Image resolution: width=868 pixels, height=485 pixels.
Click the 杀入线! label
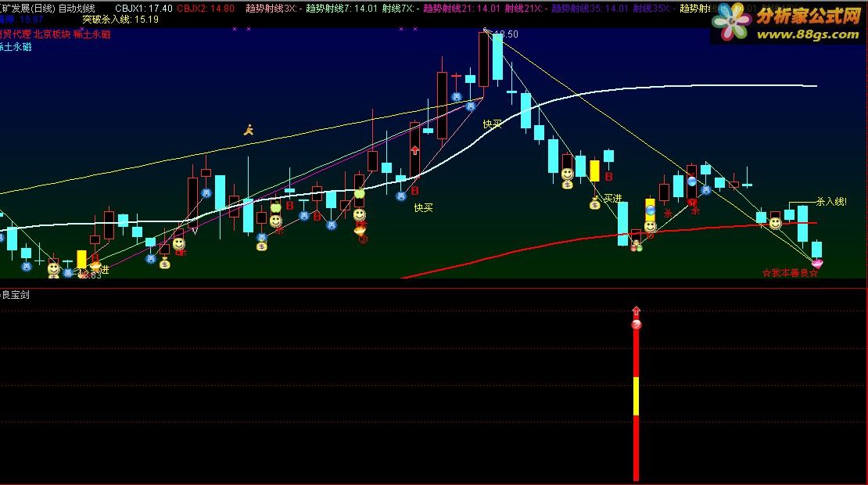coord(831,202)
